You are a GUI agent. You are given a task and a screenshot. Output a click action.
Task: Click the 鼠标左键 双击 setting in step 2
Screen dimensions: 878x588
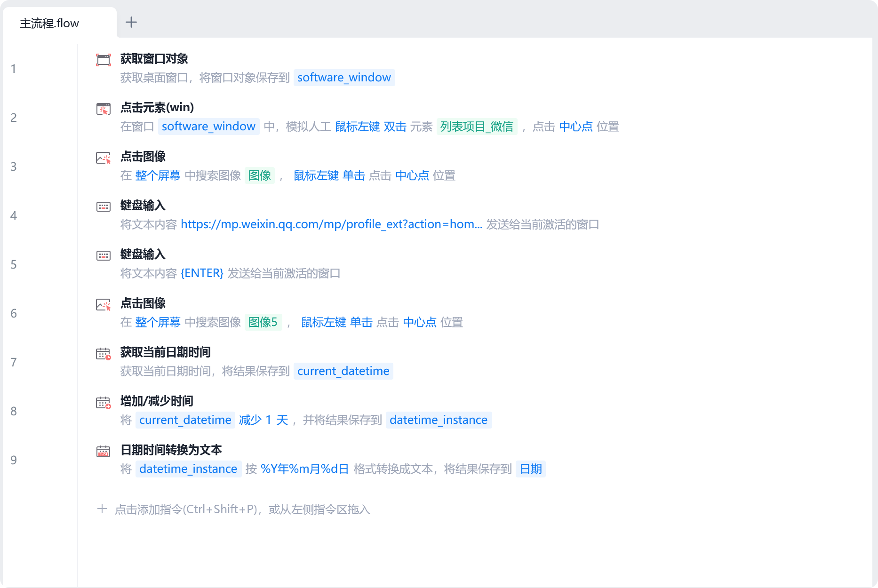point(371,127)
